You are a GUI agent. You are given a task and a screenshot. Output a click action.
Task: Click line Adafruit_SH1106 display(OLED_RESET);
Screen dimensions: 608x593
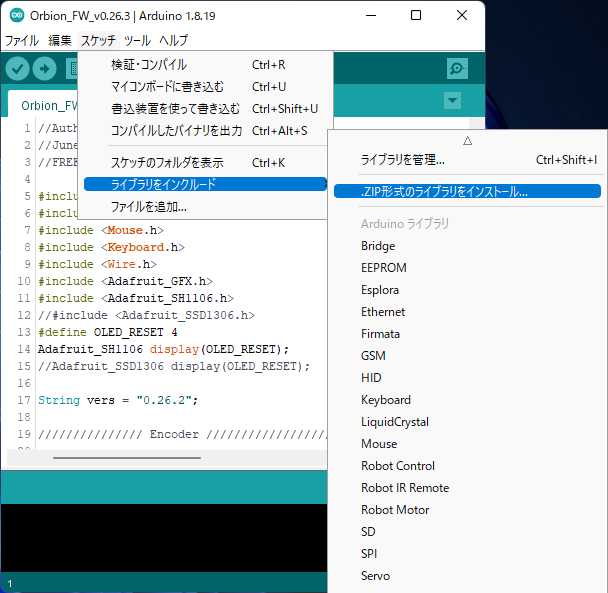click(163, 349)
